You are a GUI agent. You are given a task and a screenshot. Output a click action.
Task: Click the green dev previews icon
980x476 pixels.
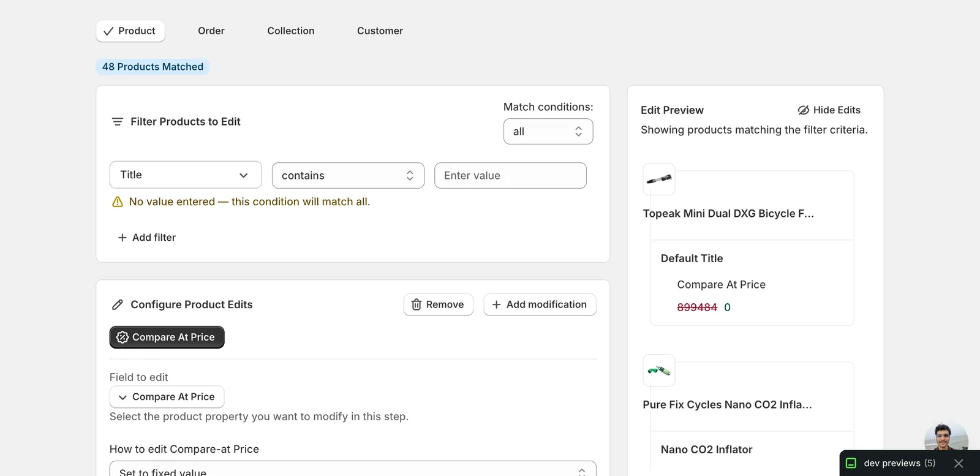coord(851,464)
